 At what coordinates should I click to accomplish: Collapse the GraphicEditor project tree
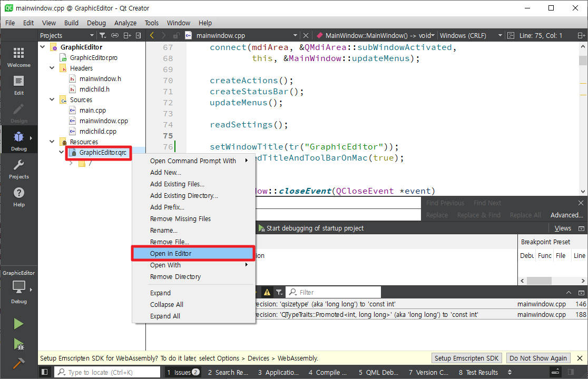click(x=43, y=47)
